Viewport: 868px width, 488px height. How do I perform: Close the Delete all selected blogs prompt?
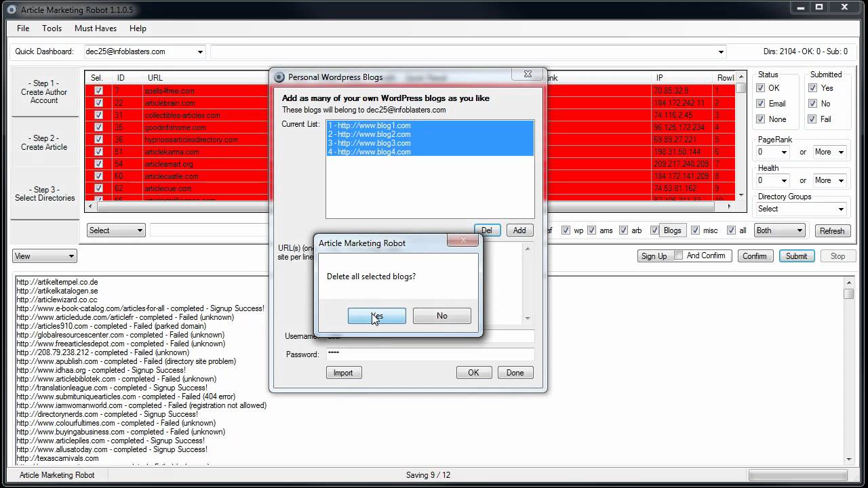463,240
